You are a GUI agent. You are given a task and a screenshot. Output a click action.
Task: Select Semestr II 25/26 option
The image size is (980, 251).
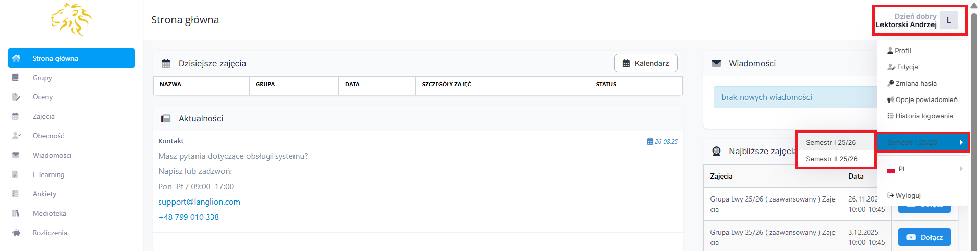coord(832,159)
